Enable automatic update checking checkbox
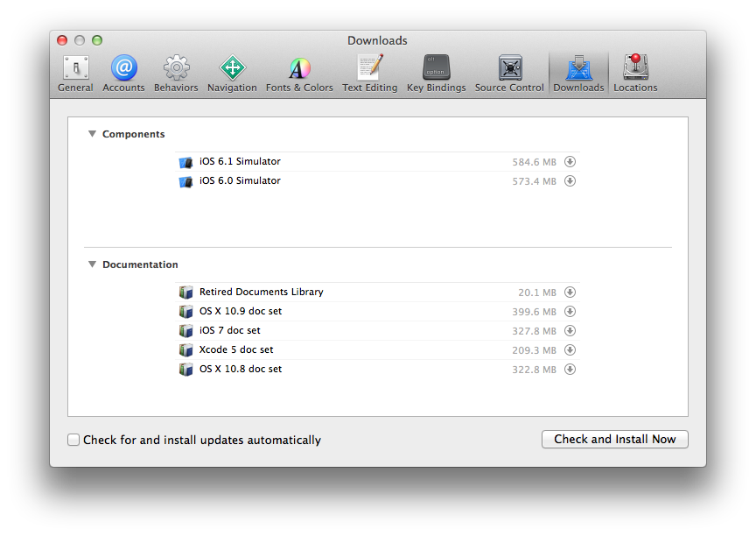Viewport: 756px width, 536px height. (73, 440)
